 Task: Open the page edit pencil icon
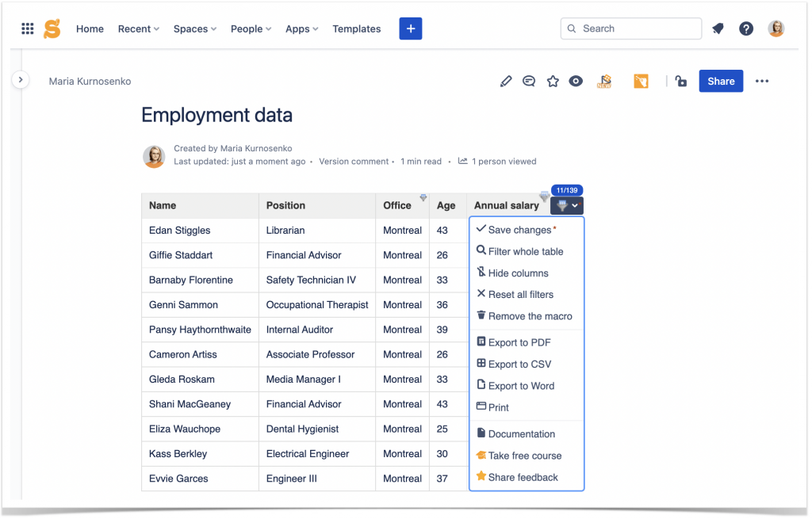coord(506,81)
